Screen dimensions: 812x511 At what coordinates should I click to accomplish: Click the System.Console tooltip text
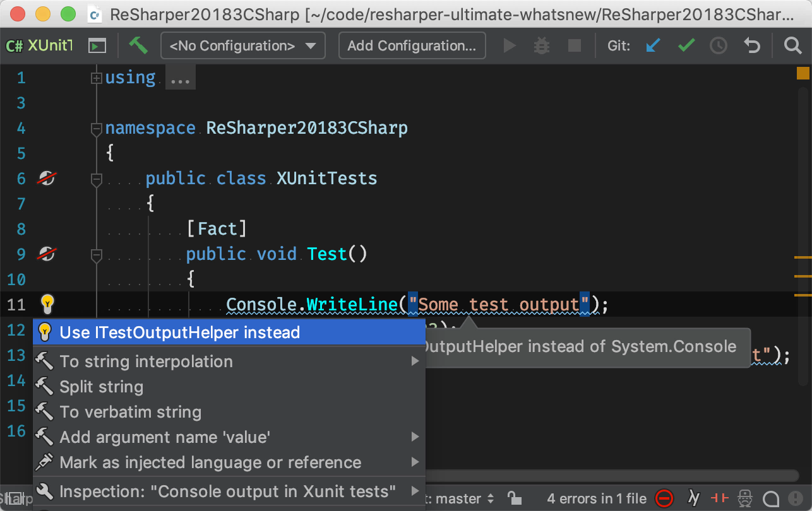[673, 346]
